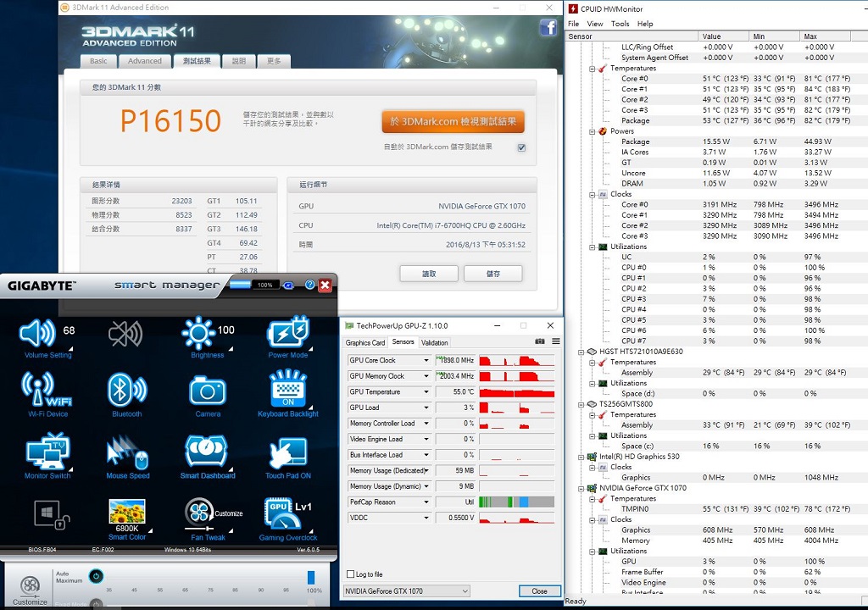Click the Facebook icon in 3DMark 11
This screenshot has width=868, height=610.
click(x=548, y=27)
